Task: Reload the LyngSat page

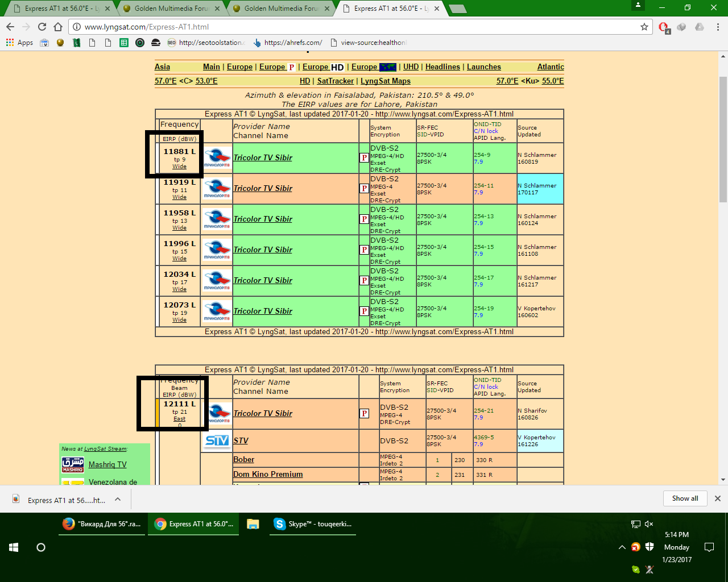Action: coord(42,27)
